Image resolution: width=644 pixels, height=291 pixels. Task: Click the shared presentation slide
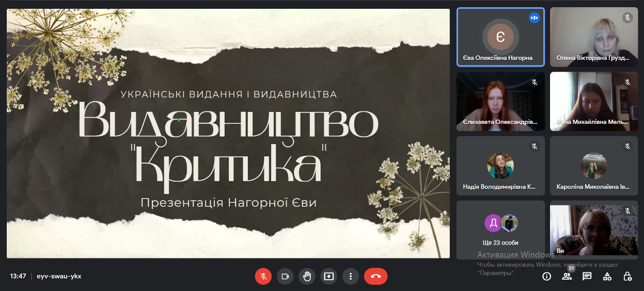coord(228,133)
